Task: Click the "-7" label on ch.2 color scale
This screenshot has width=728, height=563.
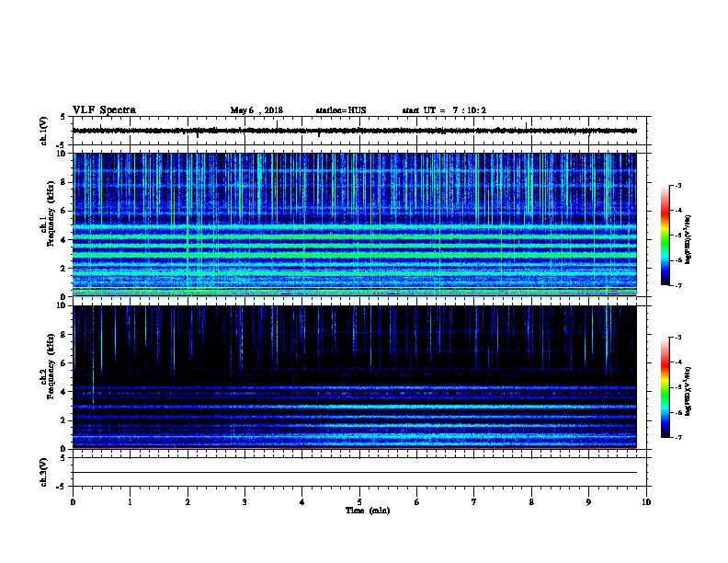Action: (677, 438)
